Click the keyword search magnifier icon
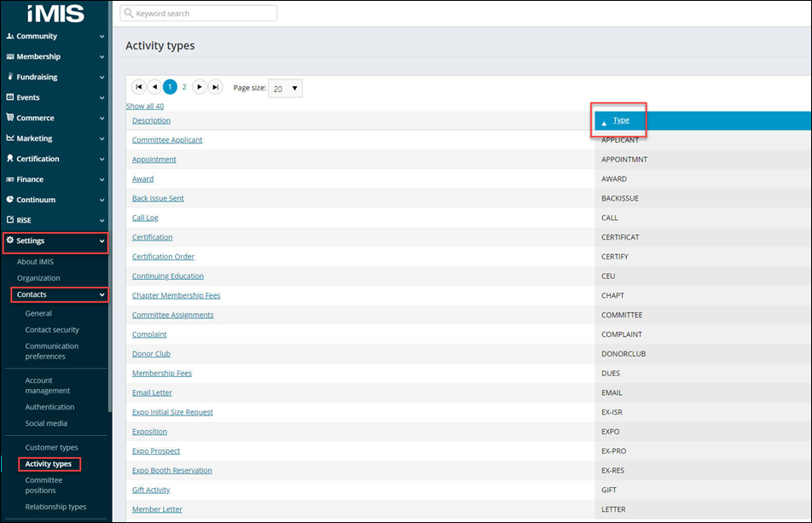 (x=129, y=14)
